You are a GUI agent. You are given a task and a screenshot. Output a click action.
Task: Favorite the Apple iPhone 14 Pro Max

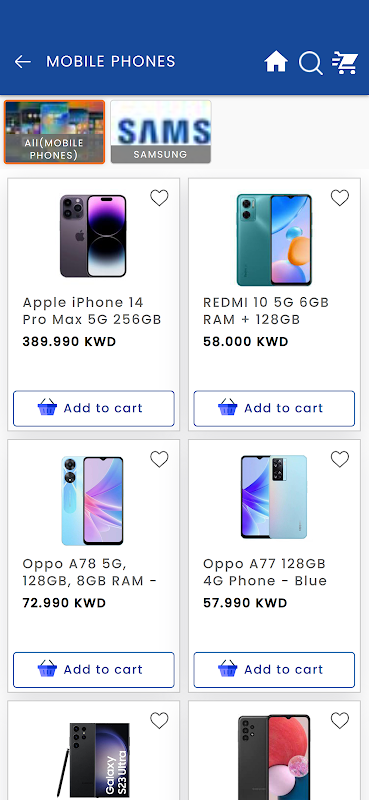(x=159, y=198)
